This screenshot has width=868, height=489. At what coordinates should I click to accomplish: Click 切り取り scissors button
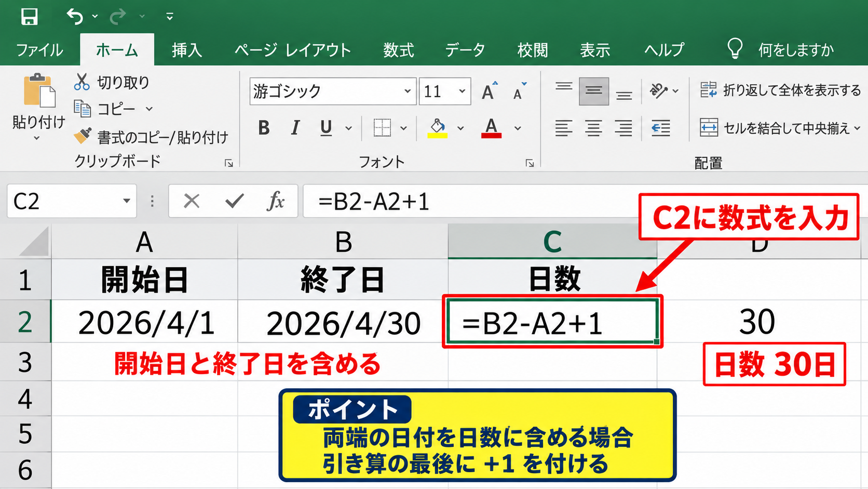point(112,82)
